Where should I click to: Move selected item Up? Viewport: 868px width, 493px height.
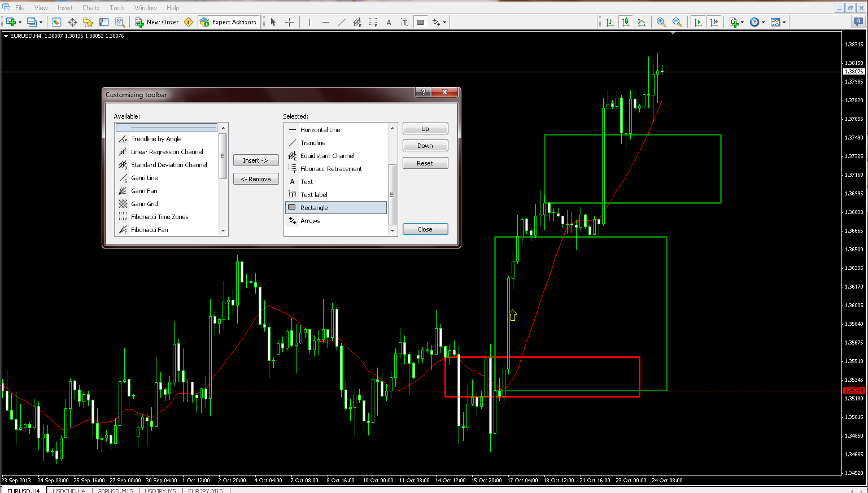click(425, 129)
